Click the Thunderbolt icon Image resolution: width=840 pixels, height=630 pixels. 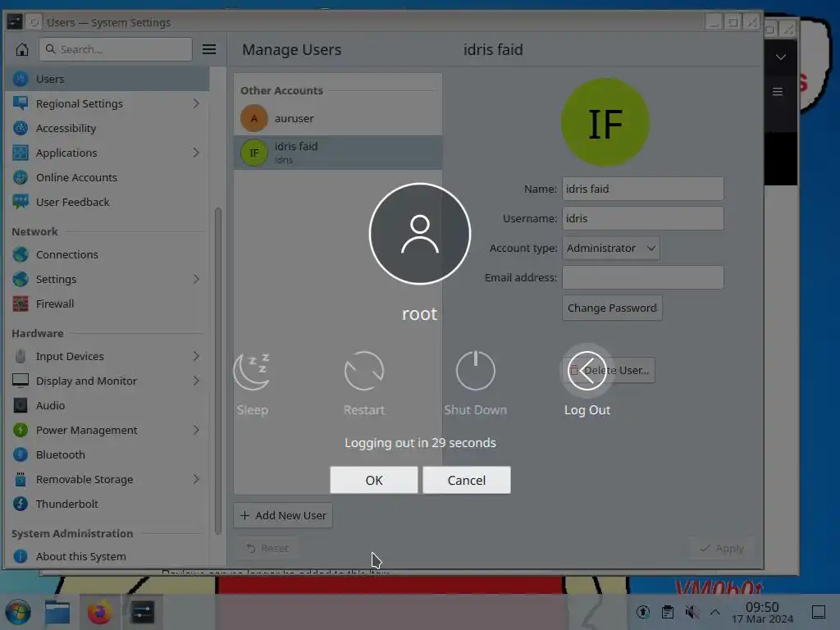(x=21, y=504)
